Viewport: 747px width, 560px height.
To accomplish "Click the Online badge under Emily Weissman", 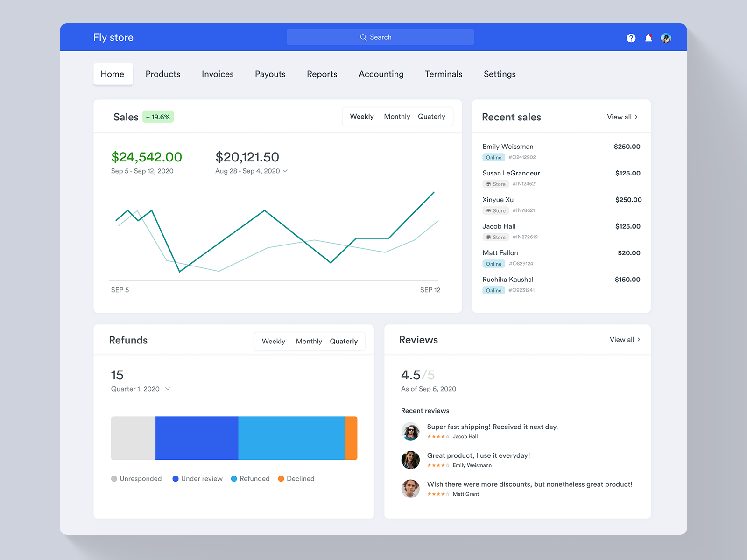I will pos(493,157).
